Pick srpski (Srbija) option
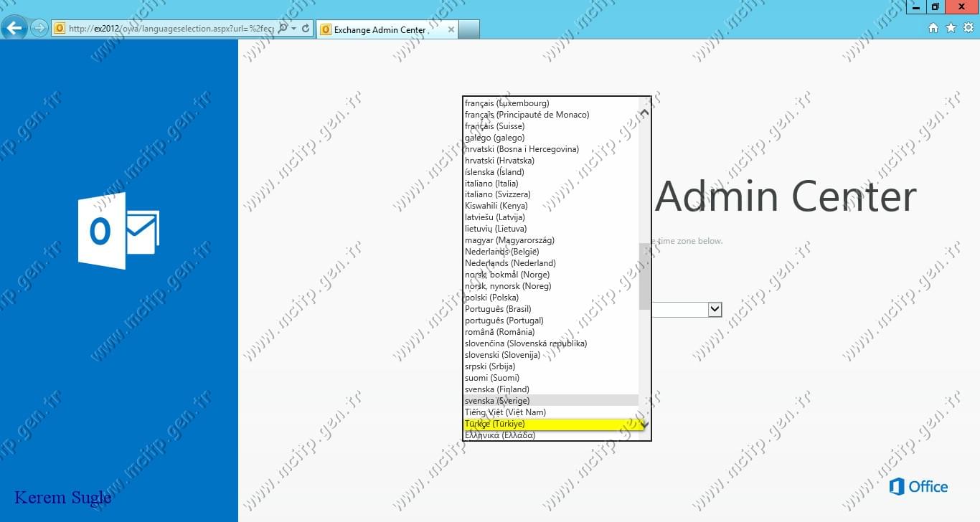The image size is (980, 522). (x=551, y=366)
